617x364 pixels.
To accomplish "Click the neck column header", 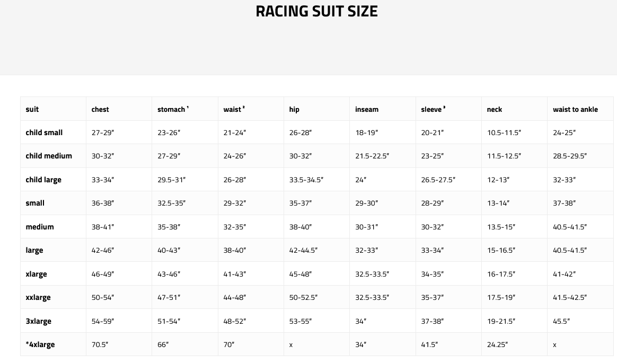I will coord(495,109).
